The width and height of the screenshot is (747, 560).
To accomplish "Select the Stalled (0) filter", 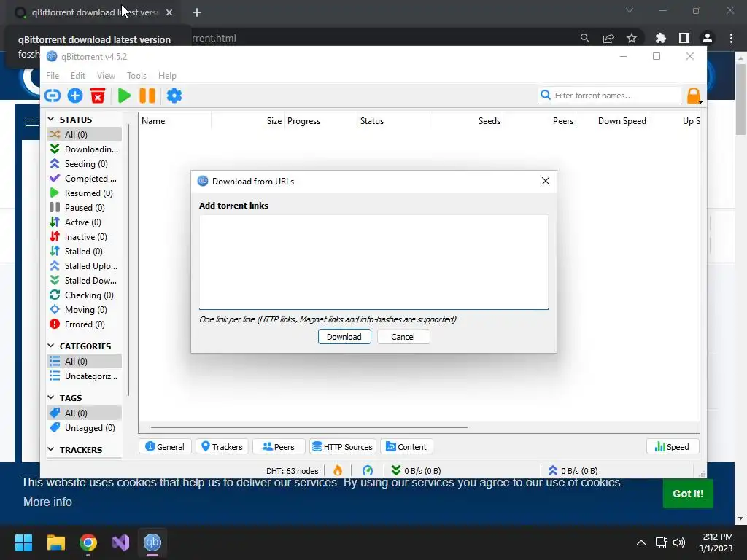I will (x=85, y=252).
